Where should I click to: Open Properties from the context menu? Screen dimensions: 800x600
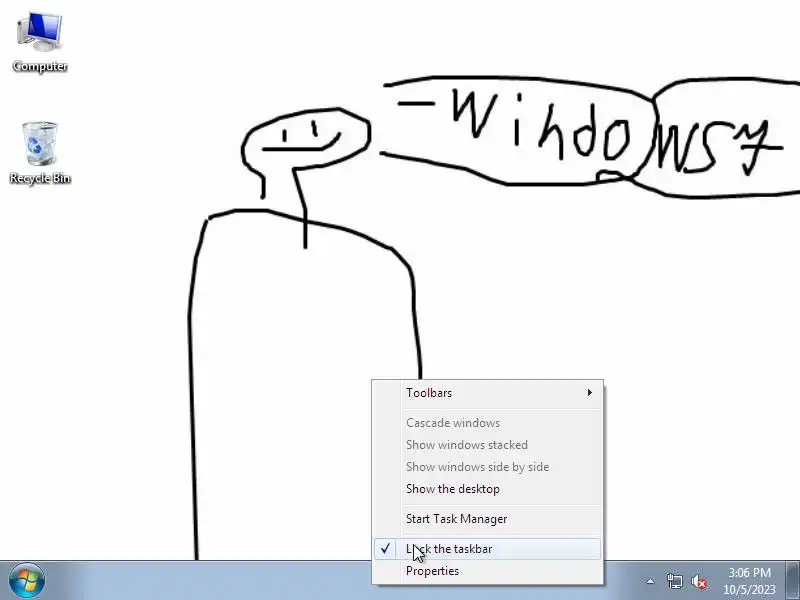point(488,571)
